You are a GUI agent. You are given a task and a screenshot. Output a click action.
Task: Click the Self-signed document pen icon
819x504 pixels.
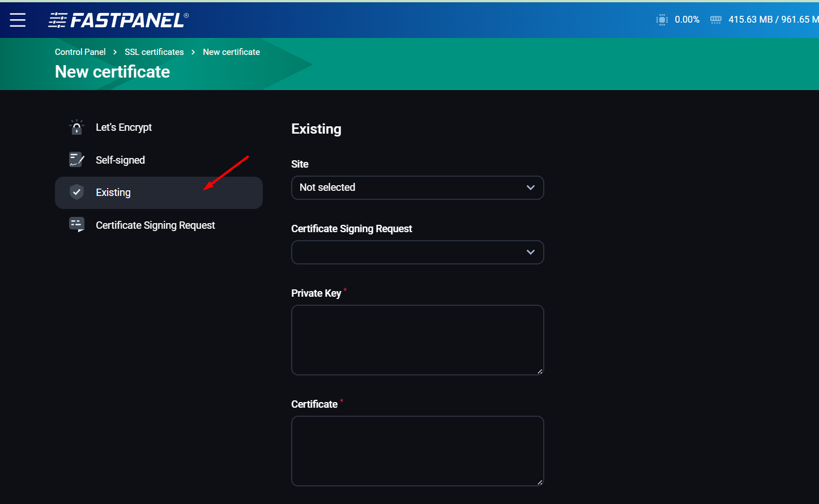tap(76, 160)
